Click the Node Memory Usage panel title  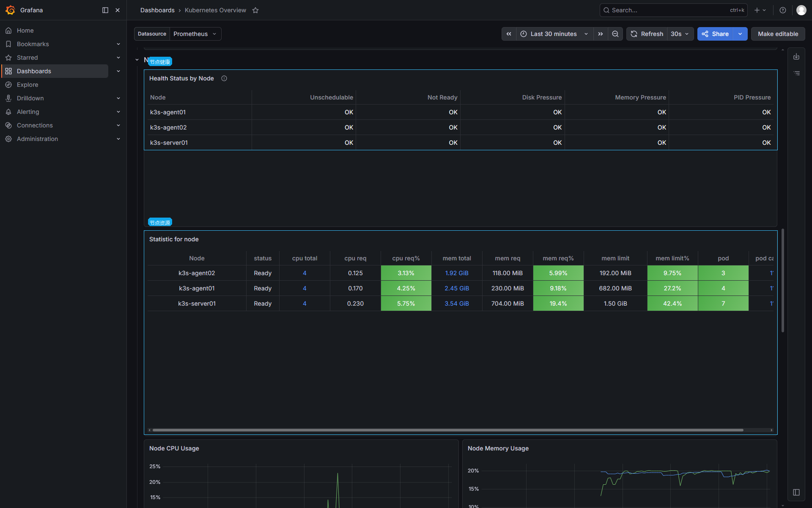(498, 448)
